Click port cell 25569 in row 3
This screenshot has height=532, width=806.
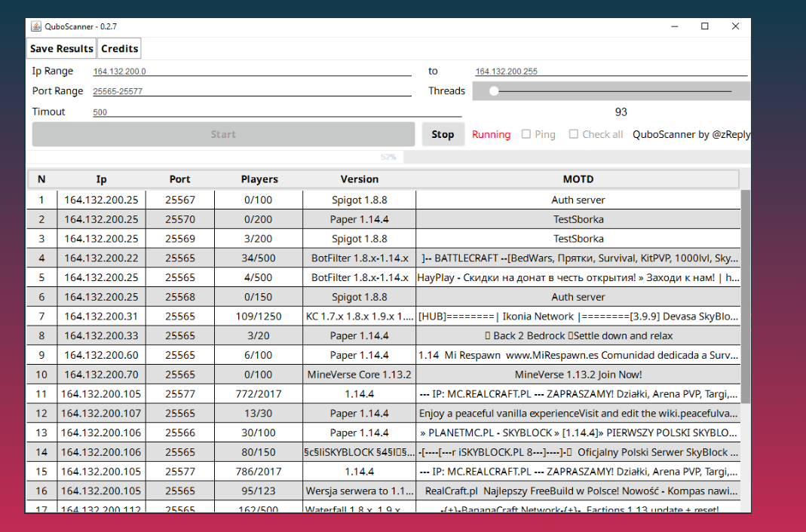click(x=180, y=239)
